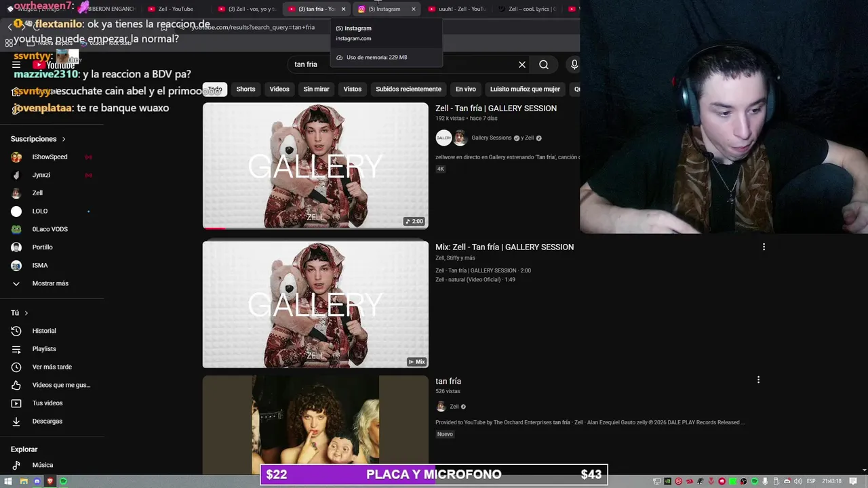Open Ver más tarde list
The height and width of the screenshot is (488, 868).
click(x=52, y=367)
